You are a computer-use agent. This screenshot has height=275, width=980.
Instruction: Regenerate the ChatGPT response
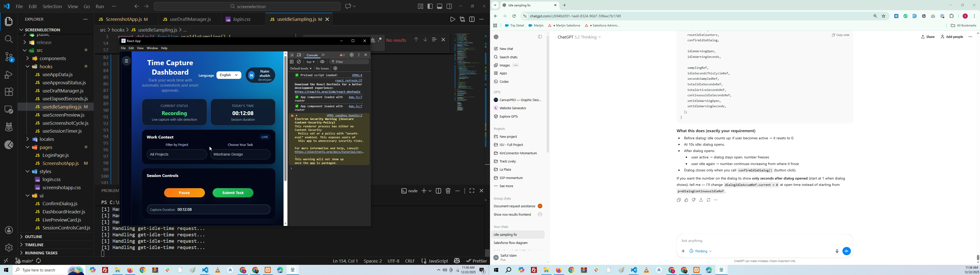pyautogui.click(x=708, y=200)
